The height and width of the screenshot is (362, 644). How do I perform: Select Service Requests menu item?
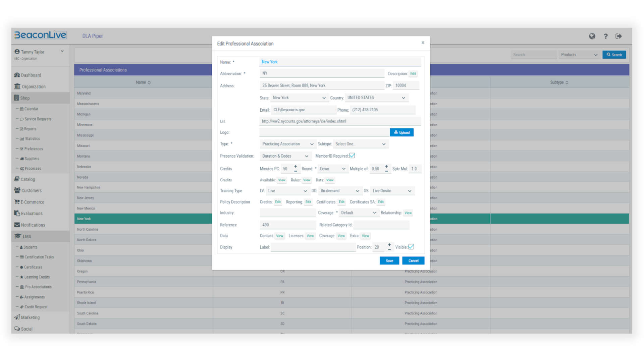click(x=38, y=119)
